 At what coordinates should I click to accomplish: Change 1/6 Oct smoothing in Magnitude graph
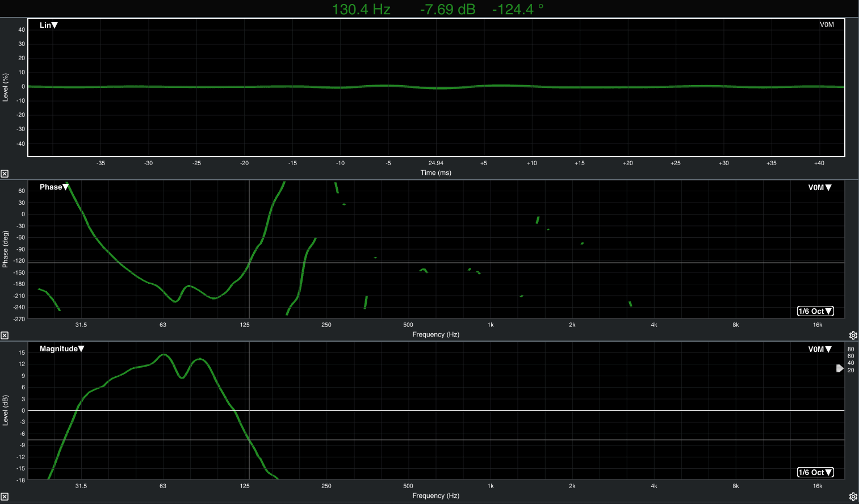[x=815, y=472]
